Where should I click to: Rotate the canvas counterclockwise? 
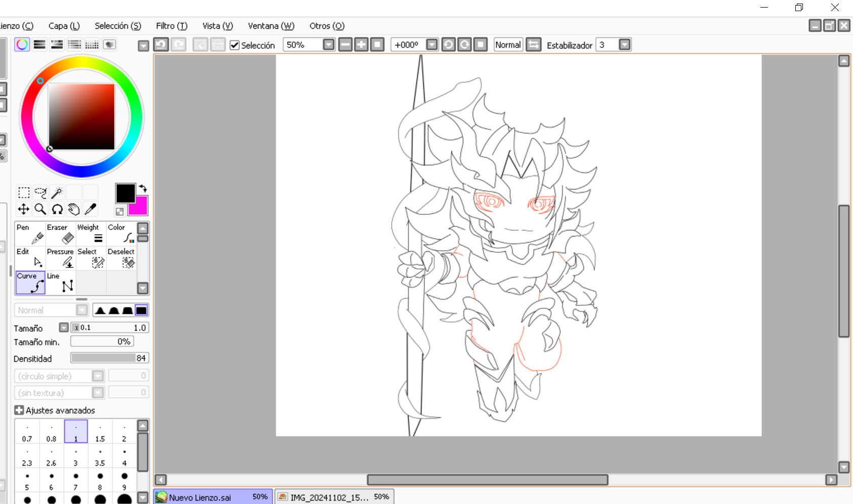click(x=448, y=44)
